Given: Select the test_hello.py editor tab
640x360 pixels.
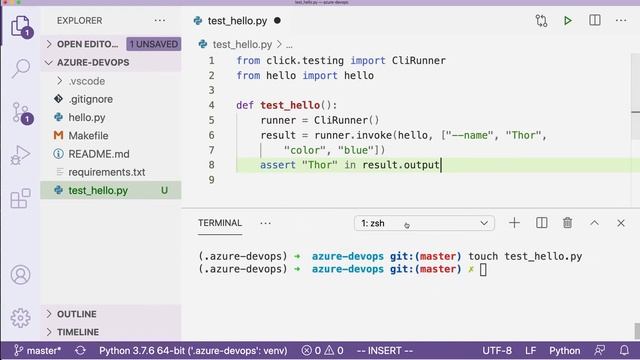Looking at the screenshot, I should pyautogui.click(x=237, y=21).
